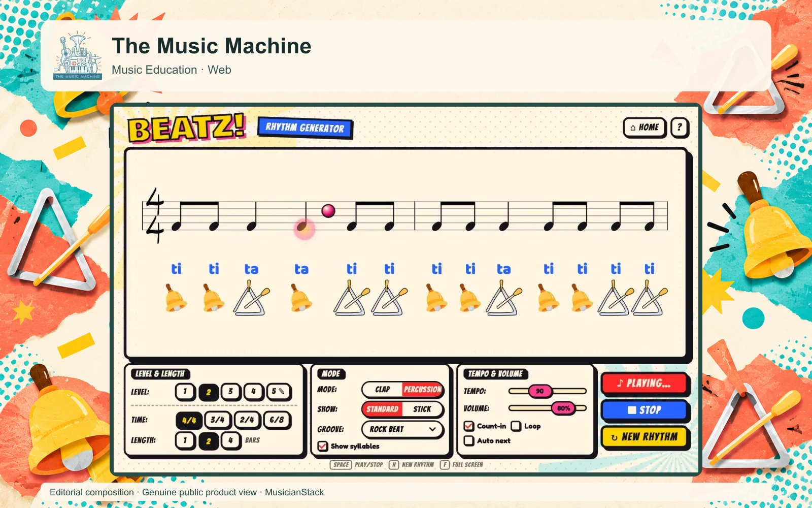The image size is (812, 508).
Task: Open help via question mark icon
Action: 680,128
